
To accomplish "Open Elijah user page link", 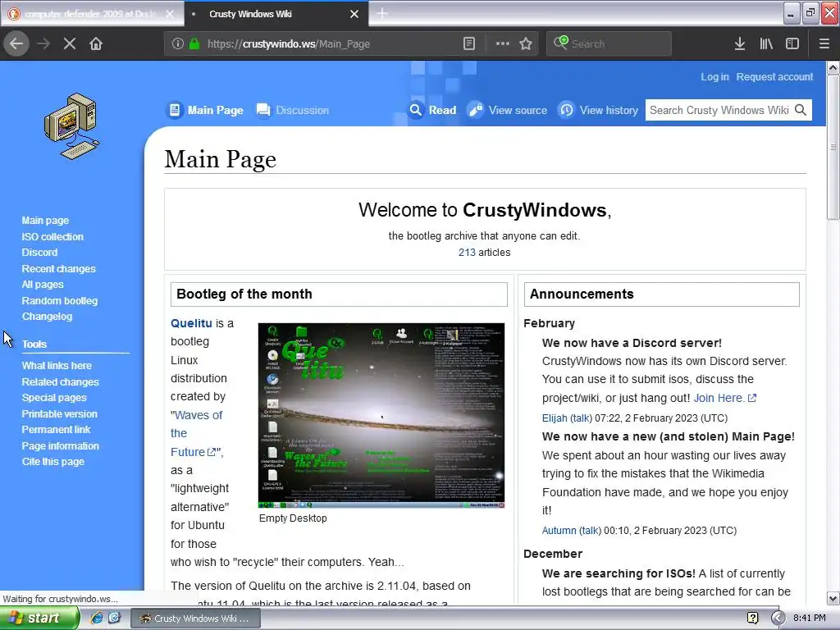I will click(x=555, y=418).
